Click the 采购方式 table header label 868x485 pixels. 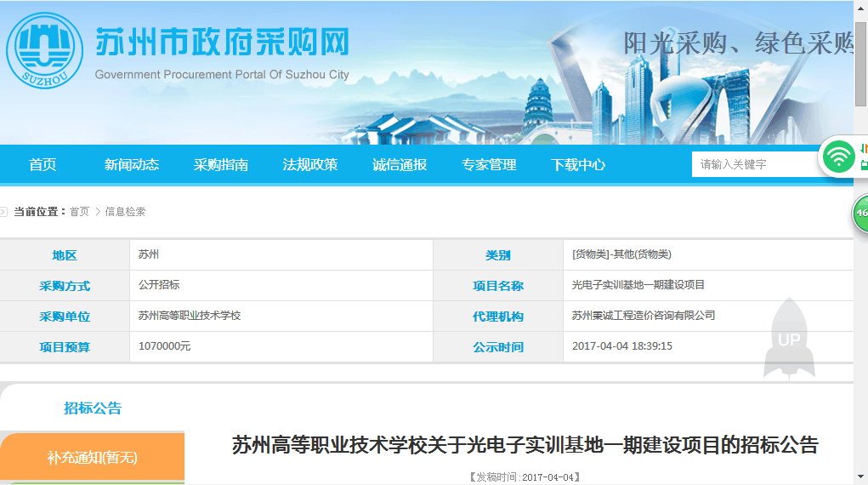pyautogui.click(x=65, y=286)
